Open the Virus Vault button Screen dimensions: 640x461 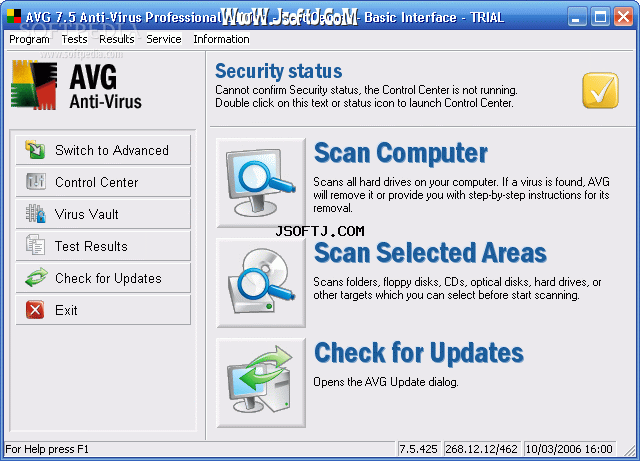tap(103, 214)
